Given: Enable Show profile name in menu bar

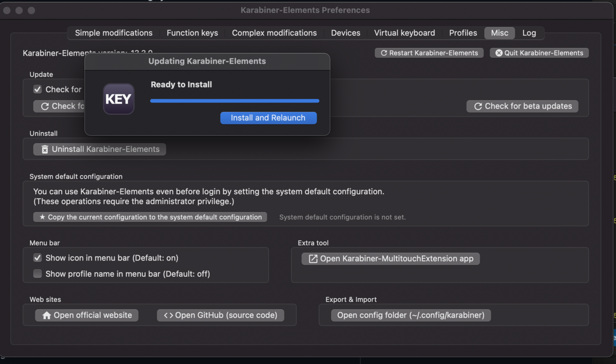Looking at the screenshot, I should (x=37, y=274).
